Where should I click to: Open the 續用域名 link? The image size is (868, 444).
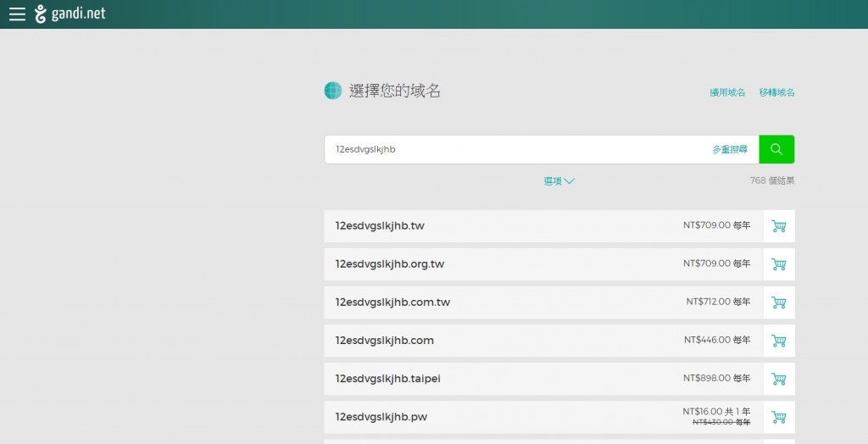[x=727, y=92]
